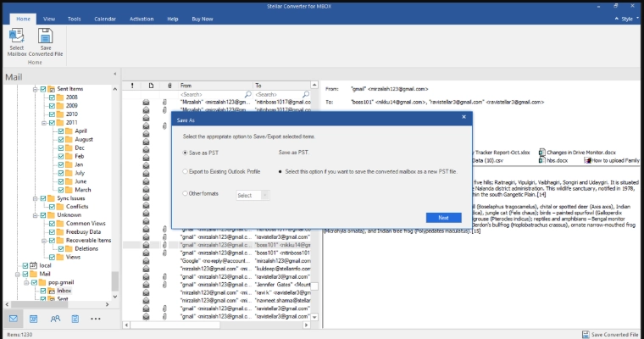This screenshot has width=644, height=339.
Task: Switch to Mail view icon in bottom bar
Action: coord(14,319)
